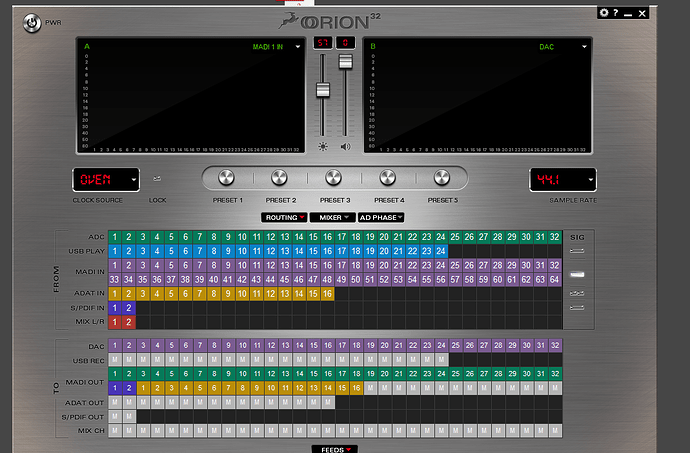Click the speaker volume icon
The width and height of the screenshot is (690, 453).
[345, 147]
